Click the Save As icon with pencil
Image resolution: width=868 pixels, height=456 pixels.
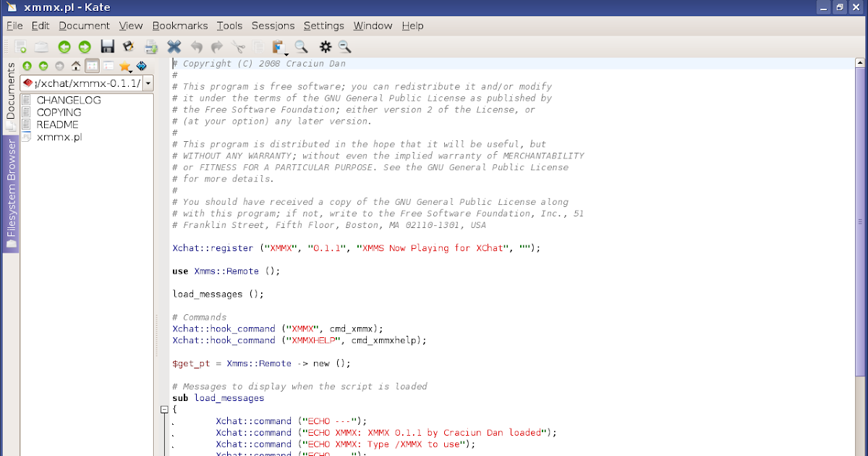coord(128,47)
